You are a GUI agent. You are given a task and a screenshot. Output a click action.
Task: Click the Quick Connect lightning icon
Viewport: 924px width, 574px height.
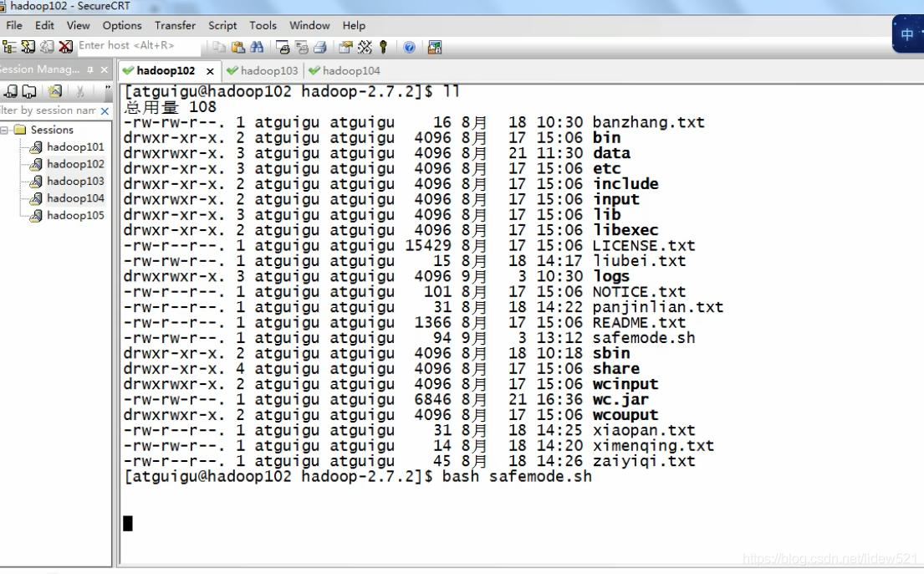click(28, 47)
